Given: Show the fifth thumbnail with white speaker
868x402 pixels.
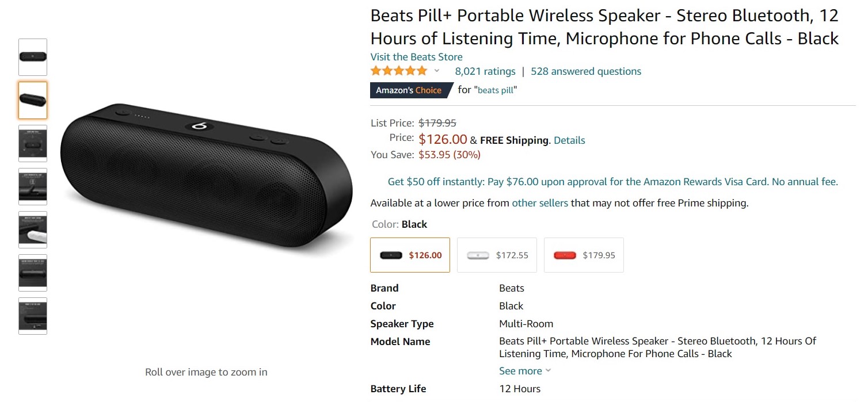Looking at the screenshot, I should (x=33, y=229).
